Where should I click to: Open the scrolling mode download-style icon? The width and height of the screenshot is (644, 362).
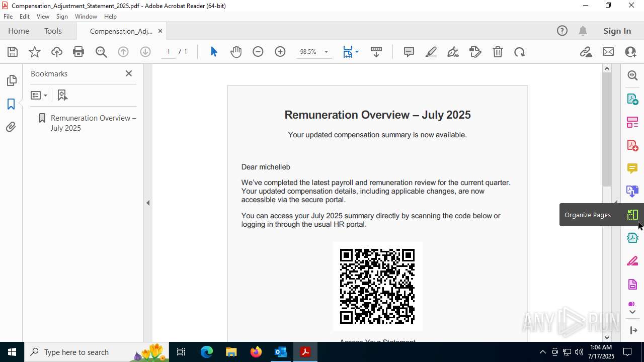pos(376,52)
